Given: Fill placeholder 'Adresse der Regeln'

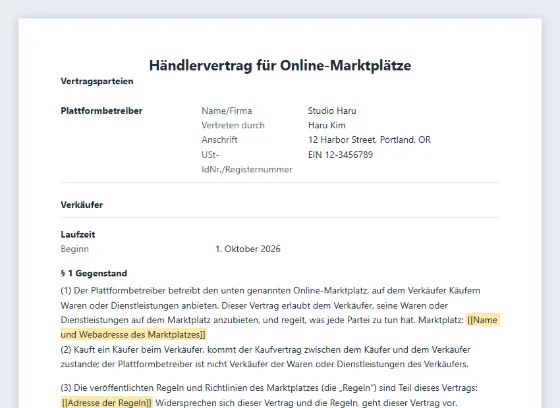Looking at the screenshot, I should tap(106, 403).
